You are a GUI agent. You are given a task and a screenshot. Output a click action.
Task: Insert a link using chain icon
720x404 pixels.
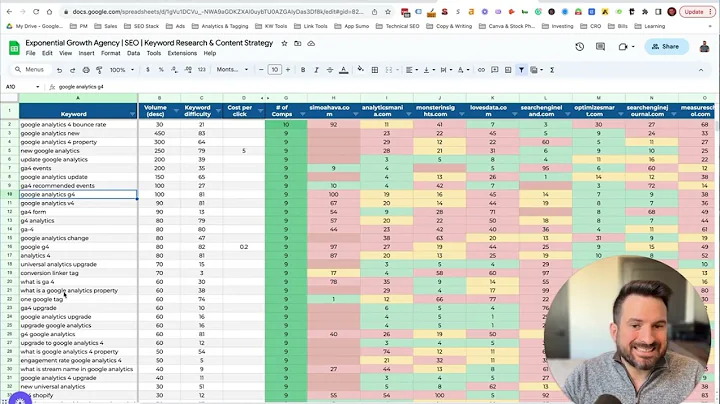click(x=481, y=70)
